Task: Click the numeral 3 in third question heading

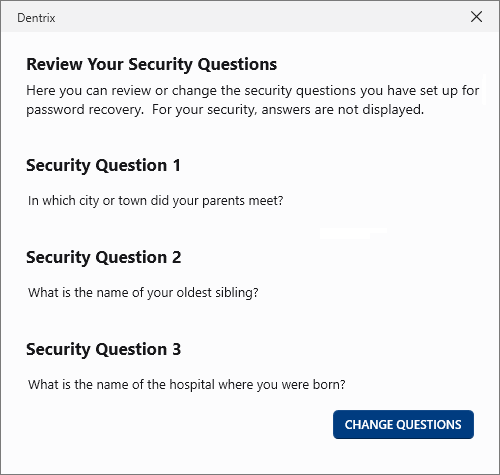Action: pos(177,349)
